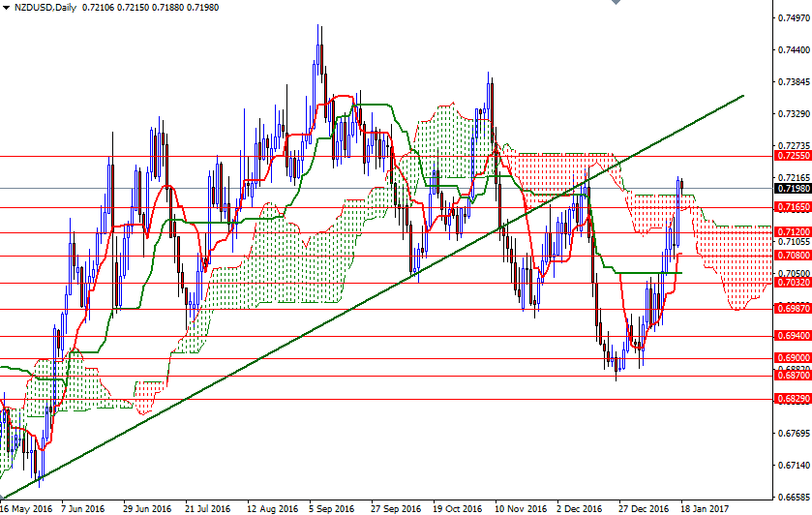The height and width of the screenshot is (515, 812).
Task: Click the 21 Jul 2016 date label
Action: click(x=208, y=509)
